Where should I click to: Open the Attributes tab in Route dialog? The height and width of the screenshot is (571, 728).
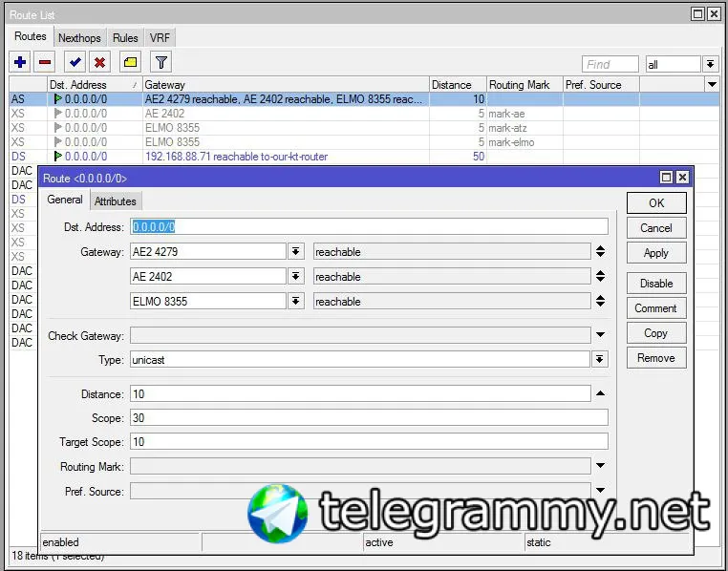116,201
